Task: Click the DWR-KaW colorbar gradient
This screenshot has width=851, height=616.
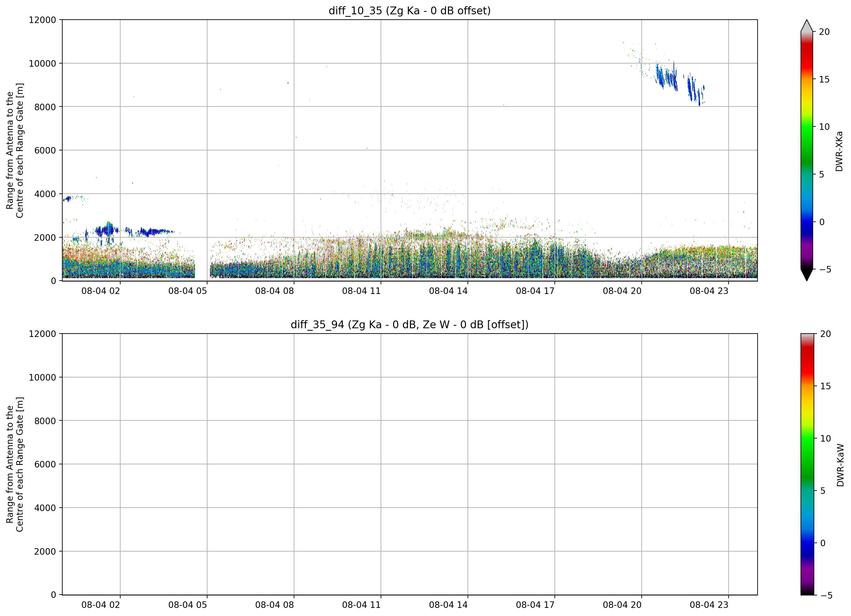Action: [x=807, y=464]
